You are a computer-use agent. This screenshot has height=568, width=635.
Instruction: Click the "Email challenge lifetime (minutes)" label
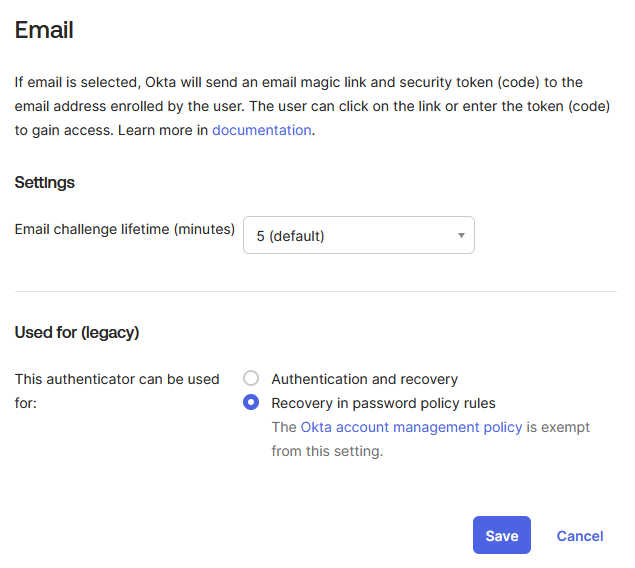[125, 229]
